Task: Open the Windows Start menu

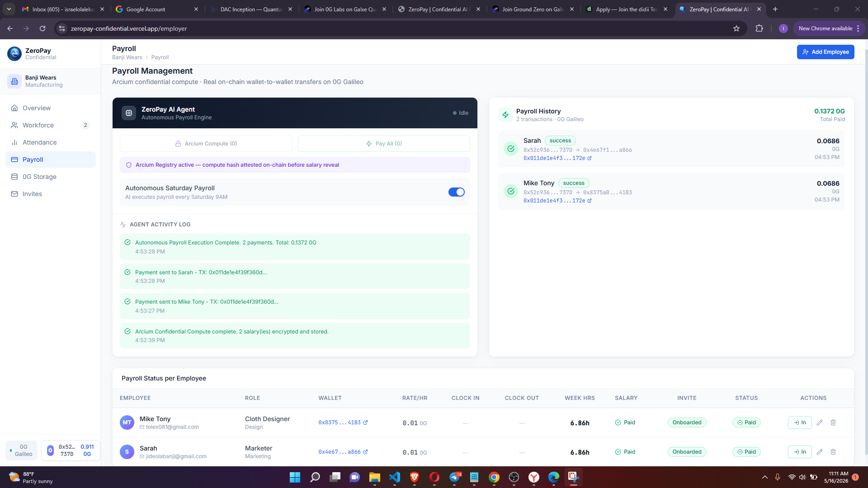Action: 295,477
